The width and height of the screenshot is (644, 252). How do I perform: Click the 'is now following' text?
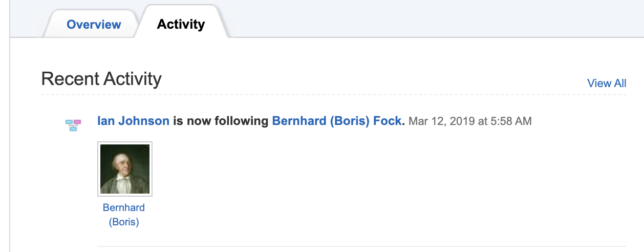click(220, 121)
